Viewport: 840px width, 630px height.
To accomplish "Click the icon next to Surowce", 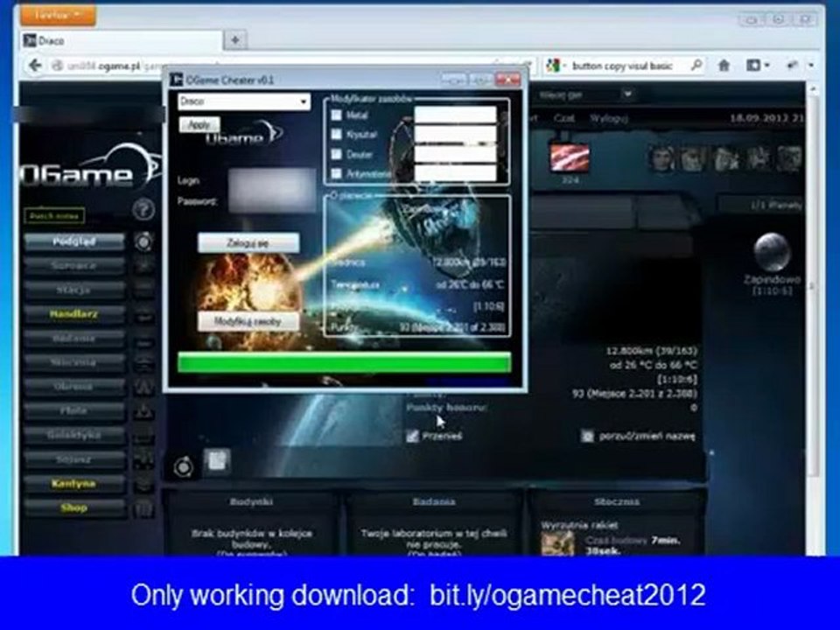I will point(143,266).
